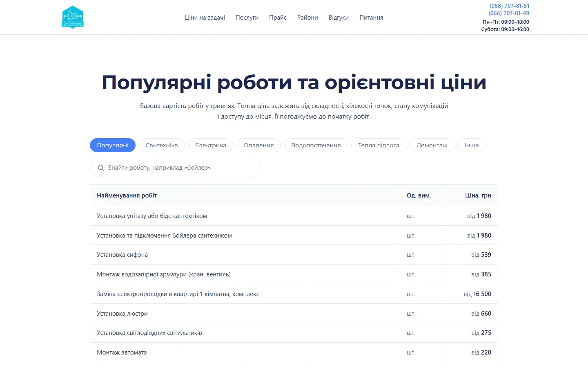The height and width of the screenshot is (368, 588).
Task: Select the row "Установка унітазу або біде сантехніком"
Action: pos(294,216)
